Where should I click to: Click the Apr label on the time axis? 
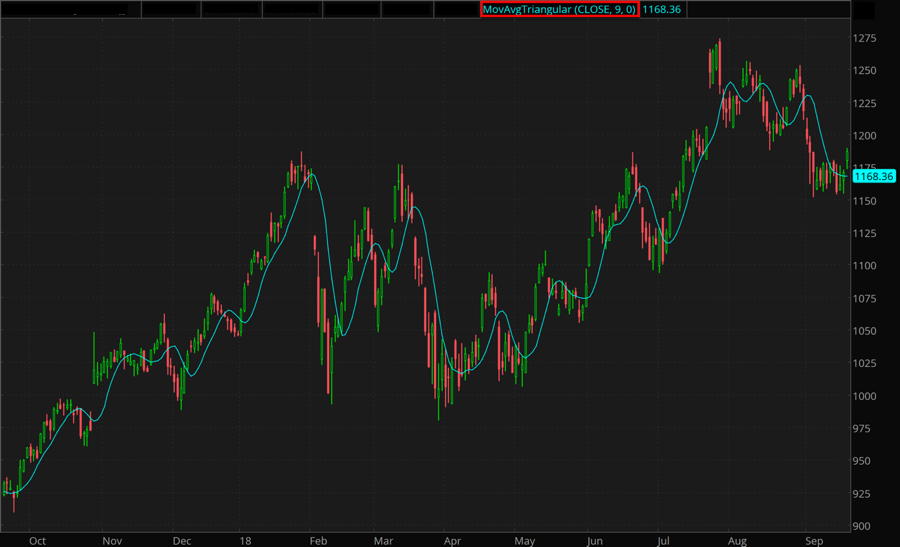click(455, 540)
